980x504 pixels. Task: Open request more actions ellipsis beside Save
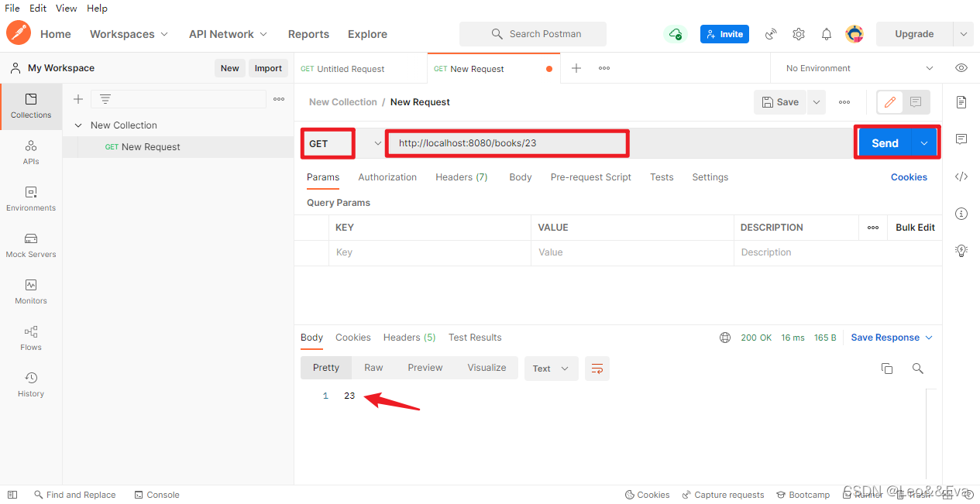click(844, 102)
